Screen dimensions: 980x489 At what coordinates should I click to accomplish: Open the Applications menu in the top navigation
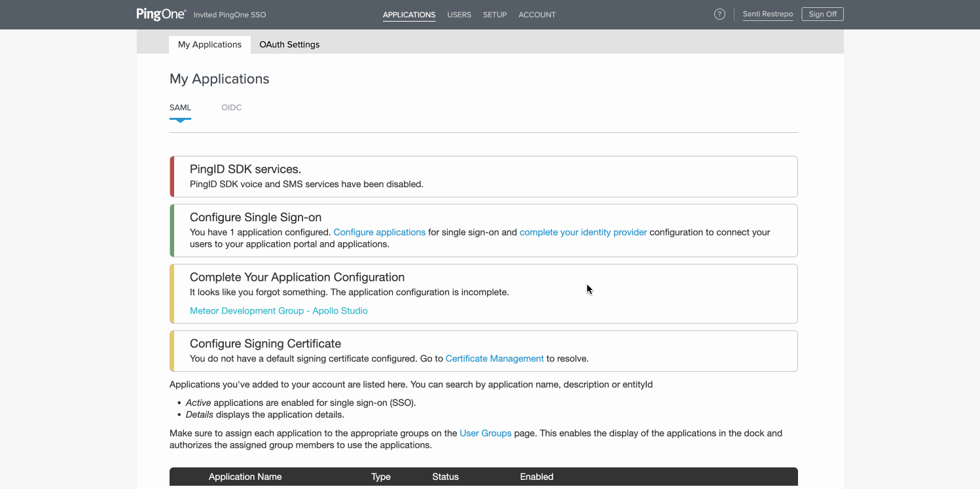pos(409,14)
